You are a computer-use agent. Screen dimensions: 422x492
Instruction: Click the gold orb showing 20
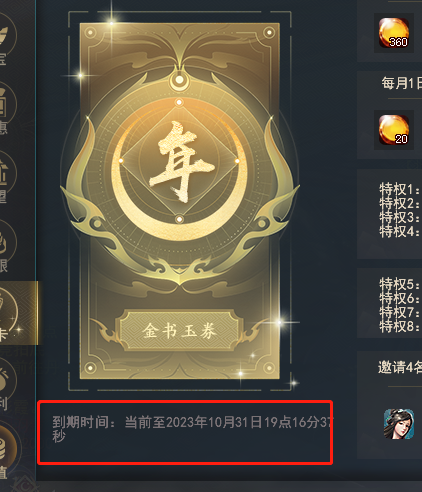(394, 130)
